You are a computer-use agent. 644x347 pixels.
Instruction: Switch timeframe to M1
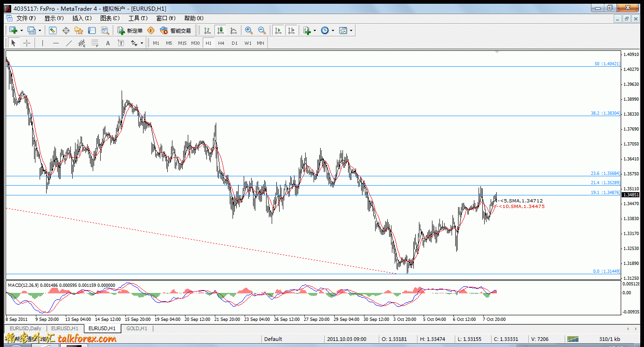(x=156, y=43)
